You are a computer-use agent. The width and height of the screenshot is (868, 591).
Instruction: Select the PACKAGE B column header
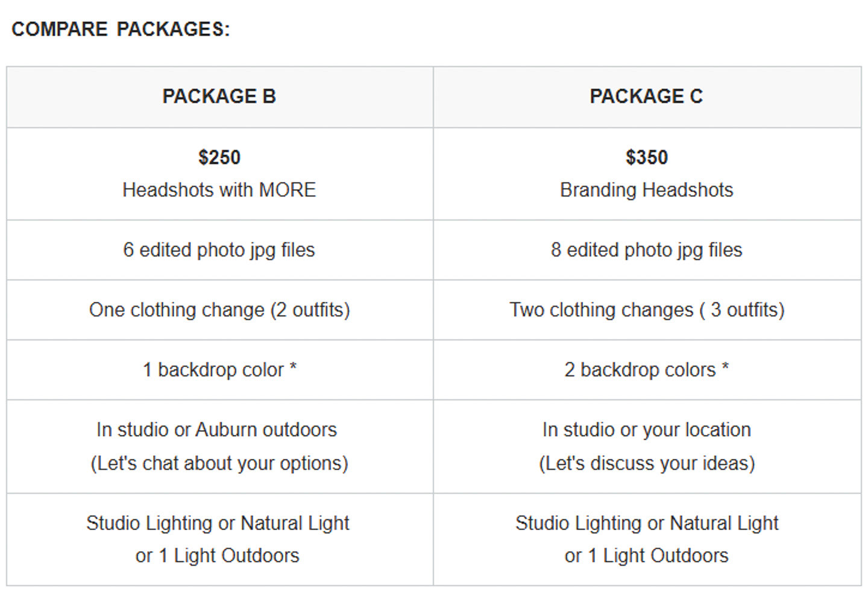point(219,96)
